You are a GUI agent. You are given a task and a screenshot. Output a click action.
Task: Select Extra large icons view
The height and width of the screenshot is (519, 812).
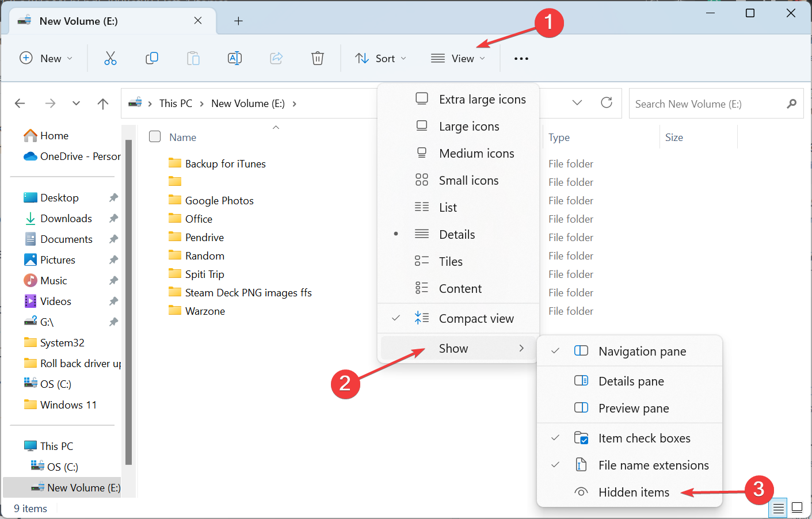(482, 100)
